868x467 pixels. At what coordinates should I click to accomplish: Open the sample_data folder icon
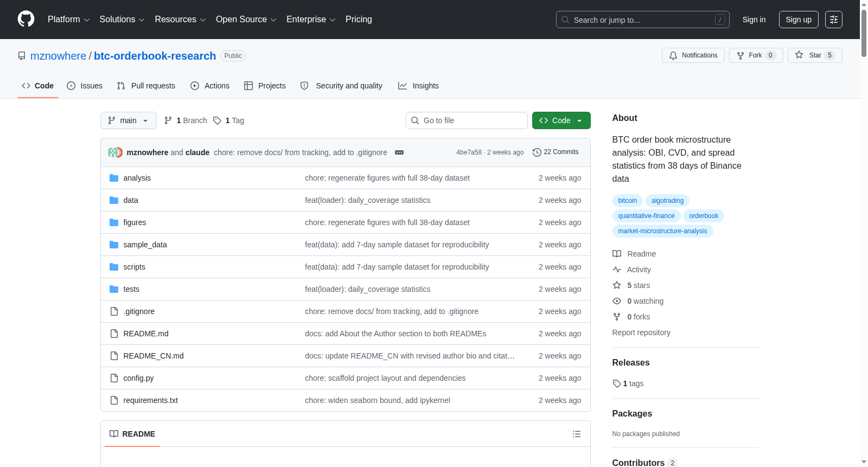114,245
